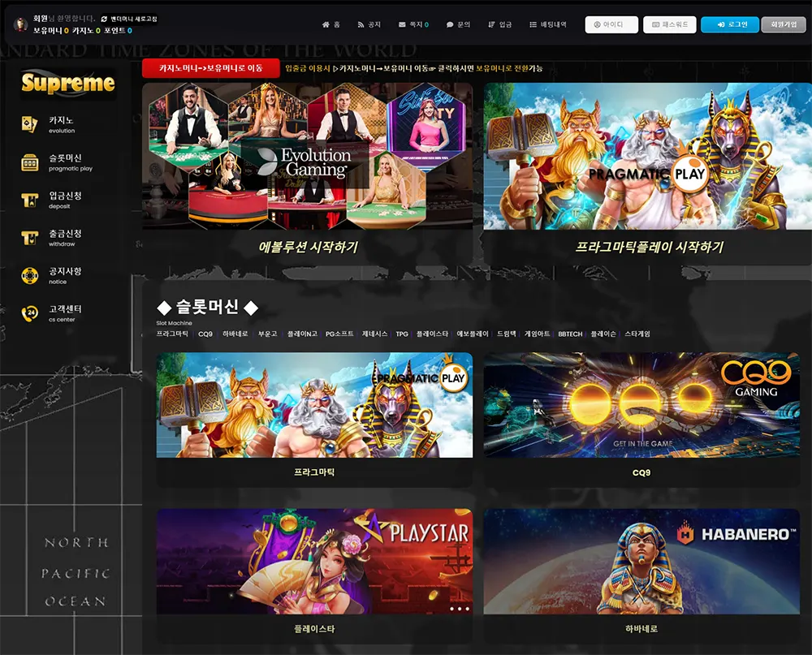
Task: Click the user avatar icon in header
Action: (20, 24)
